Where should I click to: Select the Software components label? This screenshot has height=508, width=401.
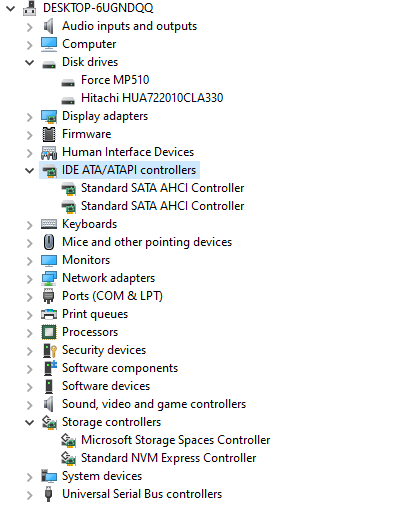120,368
